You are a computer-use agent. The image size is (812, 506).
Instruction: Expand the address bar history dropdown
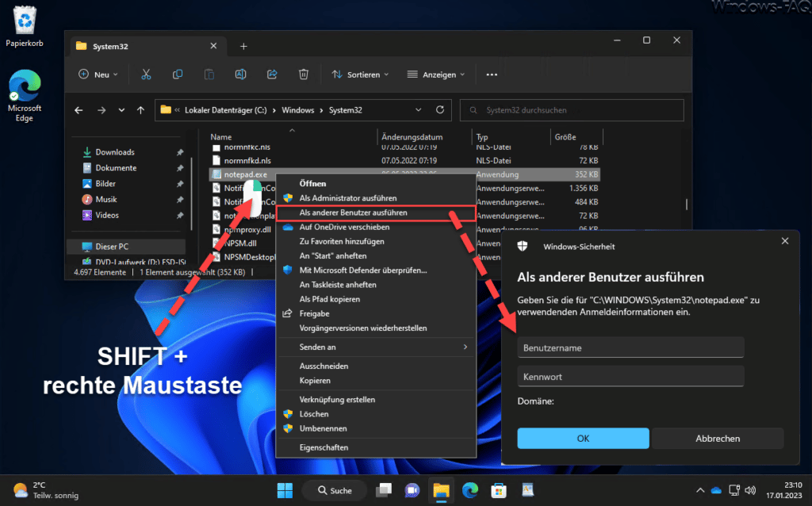419,109
